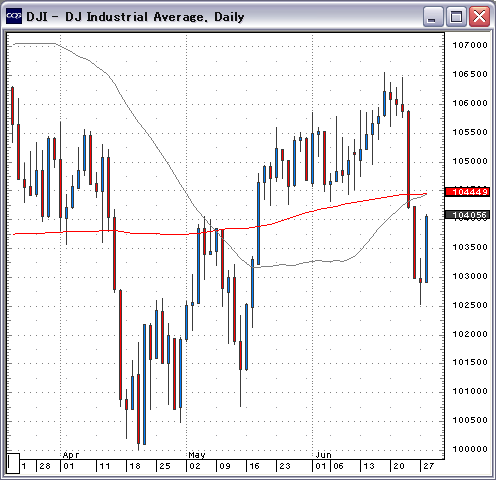This screenshot has height=480, width=496.
Task: Click the 02 date label under May
Action: tap(195, 466)
